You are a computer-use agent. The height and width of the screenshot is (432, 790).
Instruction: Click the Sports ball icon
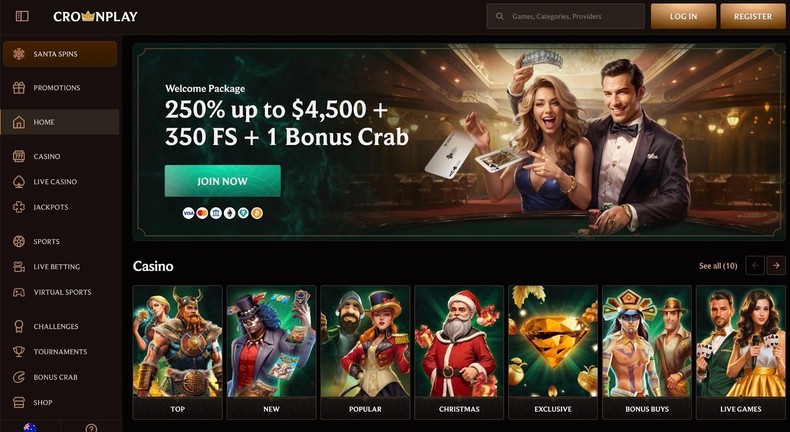coord(19,241)
